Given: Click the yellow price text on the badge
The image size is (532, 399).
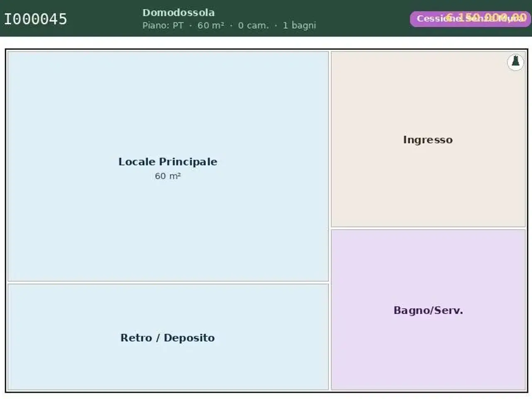Looking at the screenshot, I should (x=486, y=17).
